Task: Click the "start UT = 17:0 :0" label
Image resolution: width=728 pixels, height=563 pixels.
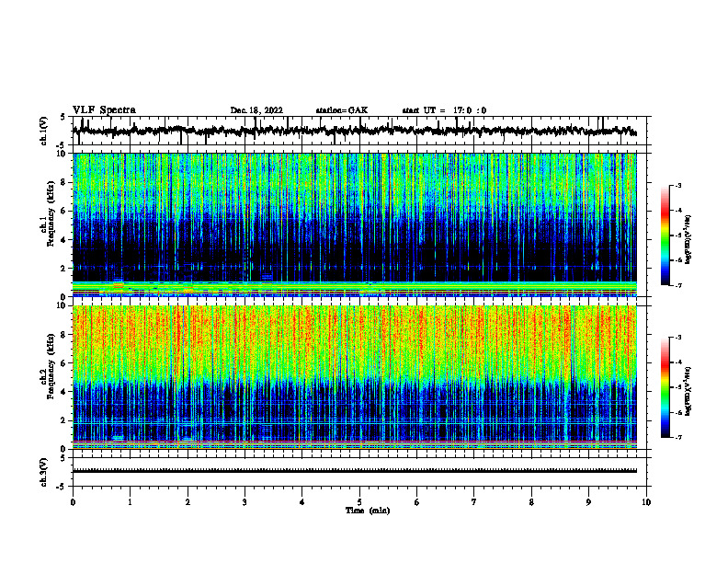Action: (444, 110)
